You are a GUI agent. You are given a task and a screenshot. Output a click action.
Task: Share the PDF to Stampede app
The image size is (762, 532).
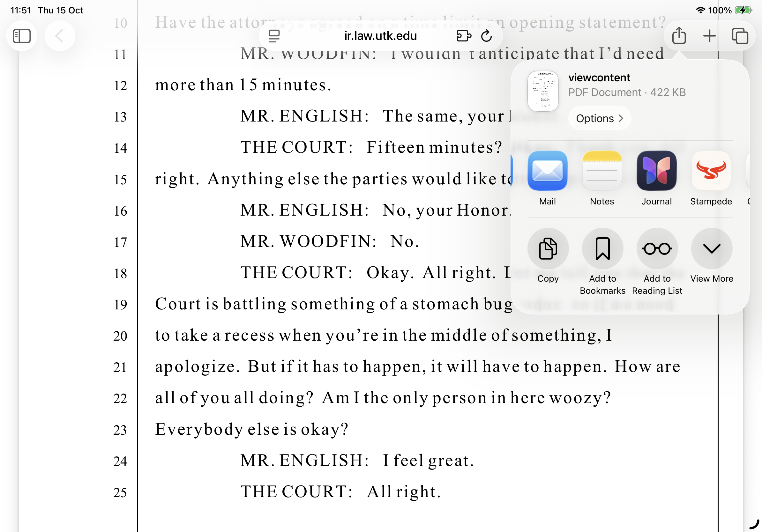tap(711, 178)
